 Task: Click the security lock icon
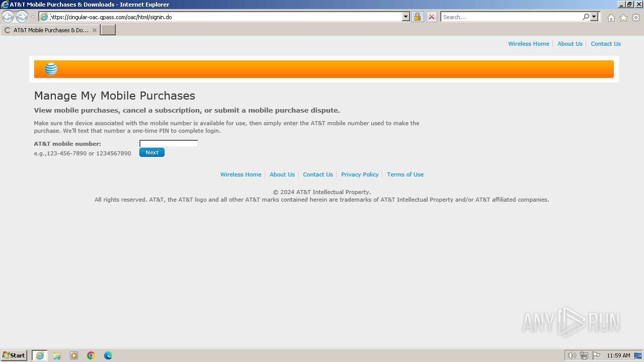(417, 17)
